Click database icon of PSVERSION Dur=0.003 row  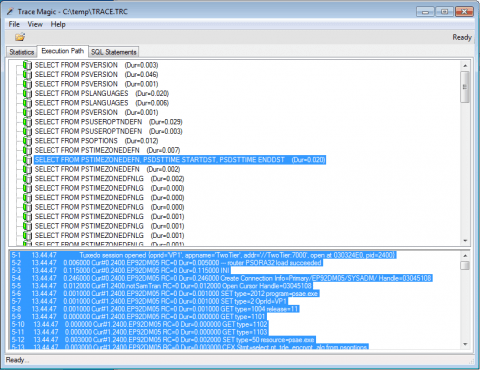coord(27,65)
